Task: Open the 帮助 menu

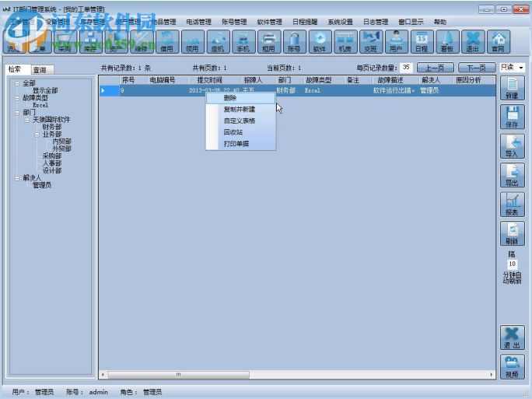Action: point(440,22)
